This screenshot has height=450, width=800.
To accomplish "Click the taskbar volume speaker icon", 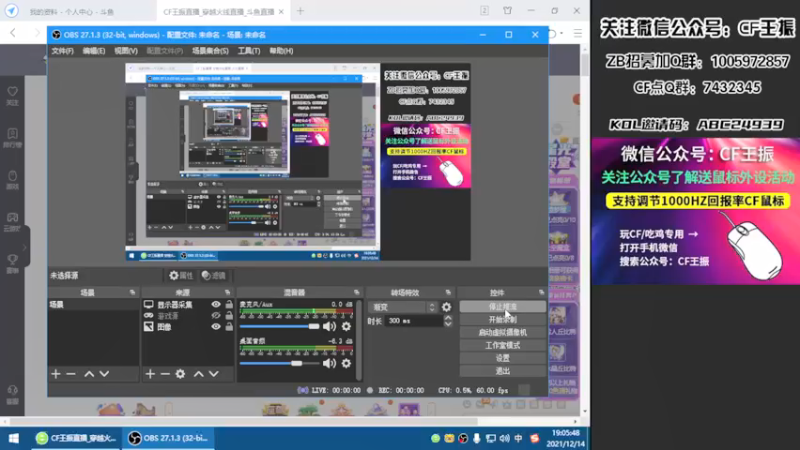I will click(505, 438).
